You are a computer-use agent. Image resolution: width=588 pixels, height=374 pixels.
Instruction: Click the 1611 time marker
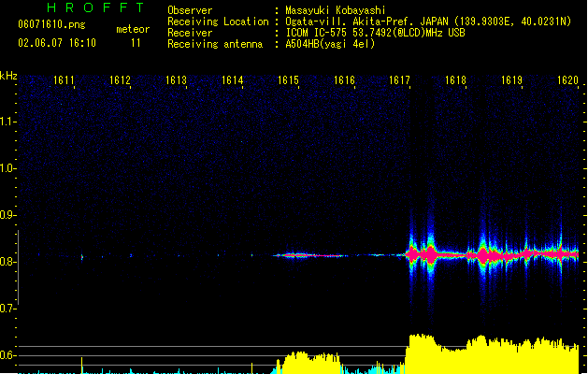pos(65,81)
